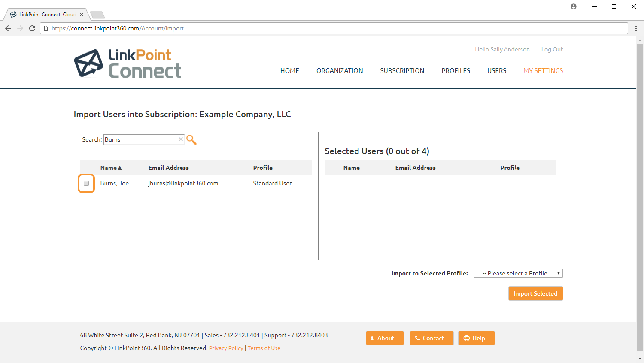This screenshot has height=363, width=644.
Task: Click the forward navigation arrow
Action: [20, 28]
